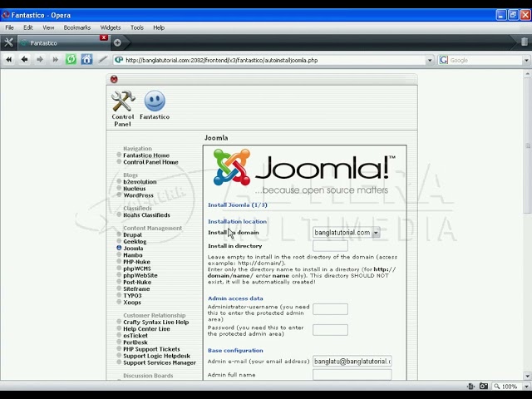Click the Admin e-mail field
Viewport: 532px width, 399px height.
click(352, 362)
